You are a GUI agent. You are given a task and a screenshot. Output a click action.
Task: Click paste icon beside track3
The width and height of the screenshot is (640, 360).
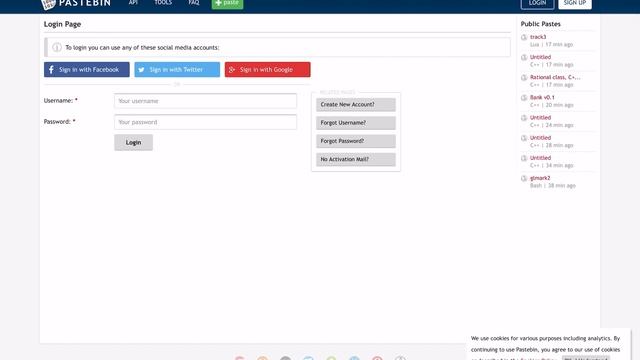coord(524,38)
